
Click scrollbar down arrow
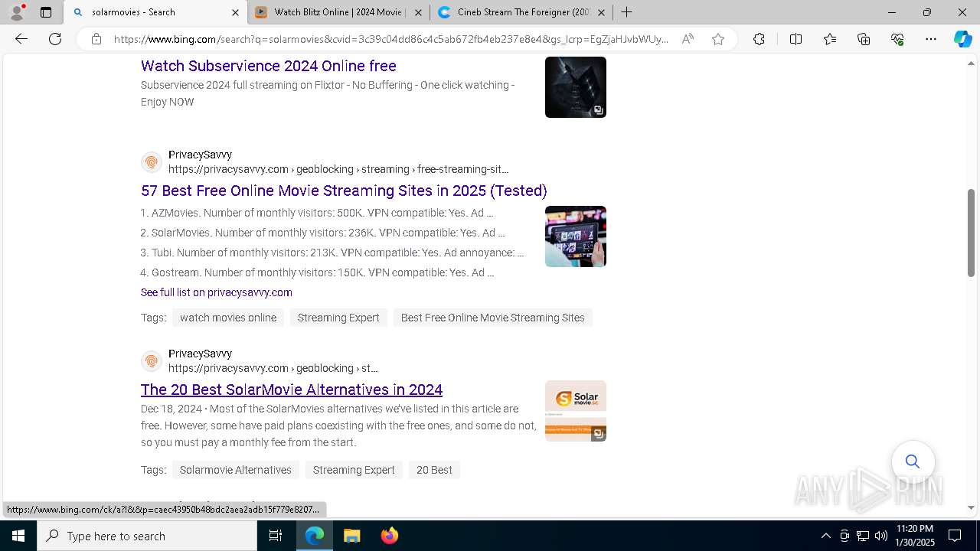971,507
